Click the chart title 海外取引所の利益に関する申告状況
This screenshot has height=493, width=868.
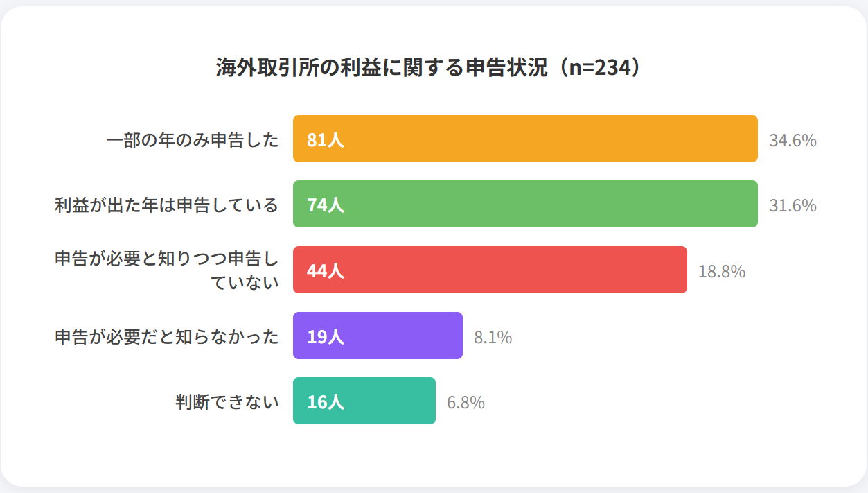(434, 68)
